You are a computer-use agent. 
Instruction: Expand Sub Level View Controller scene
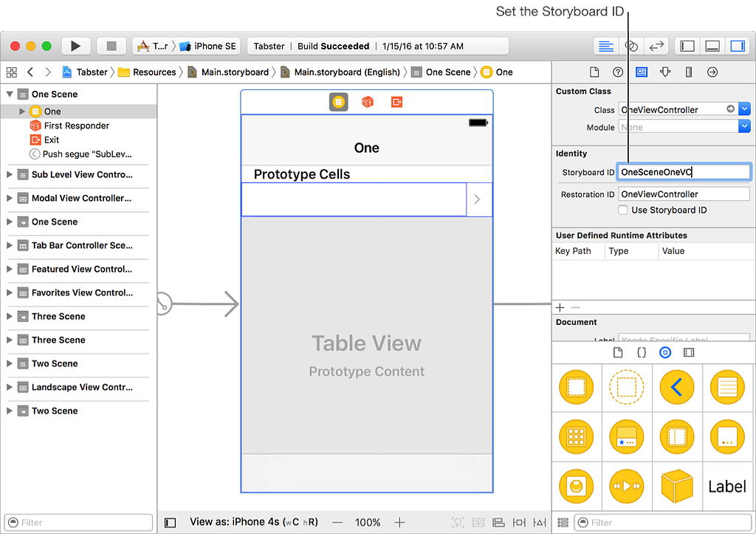[9, 174]
